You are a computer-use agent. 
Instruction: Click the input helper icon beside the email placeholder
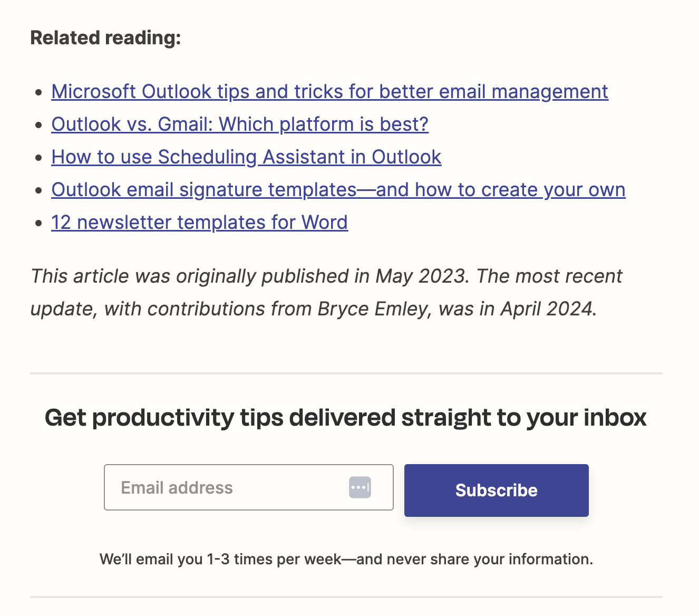360,487
